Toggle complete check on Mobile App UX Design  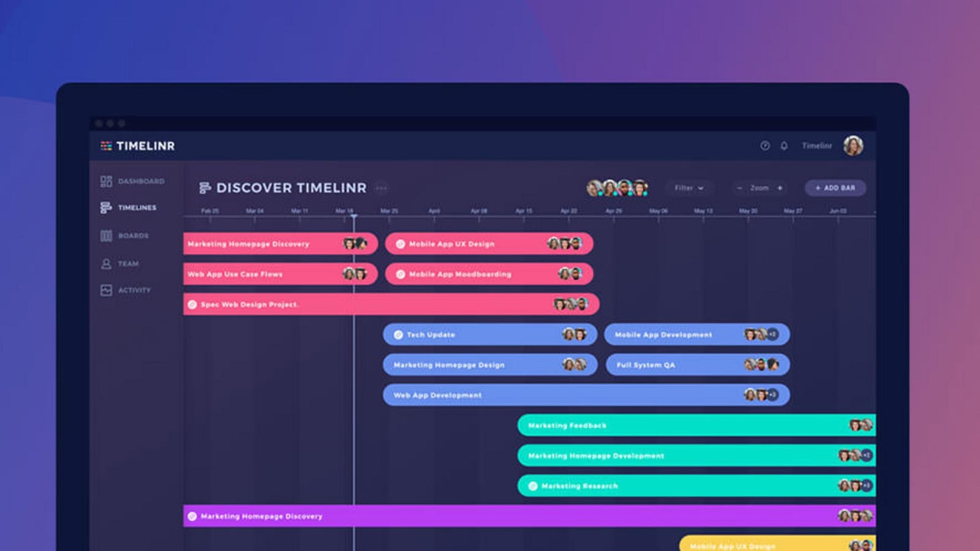(401, 244)
